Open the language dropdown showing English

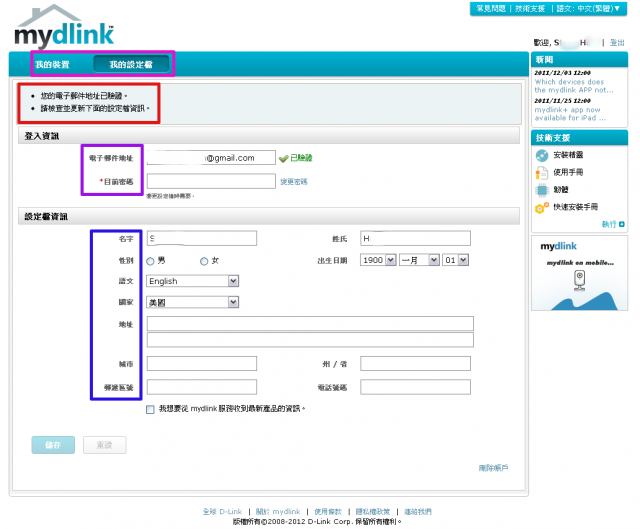pos(192,281)
